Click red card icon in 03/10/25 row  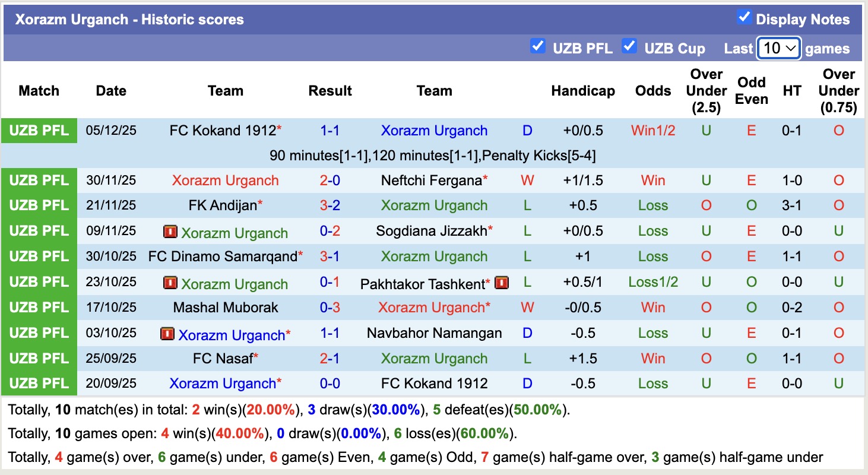point(167,334)
